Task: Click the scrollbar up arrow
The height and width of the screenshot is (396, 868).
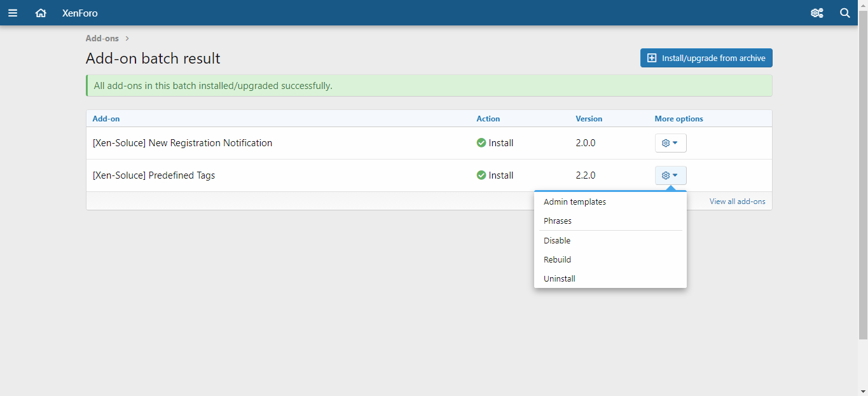Action: (x=863, y=4)
